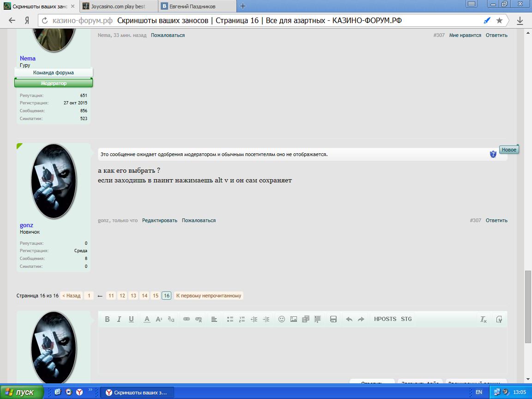Open the smilies picker
Viewport: 532px width, 399px height.
click(282, 319)
